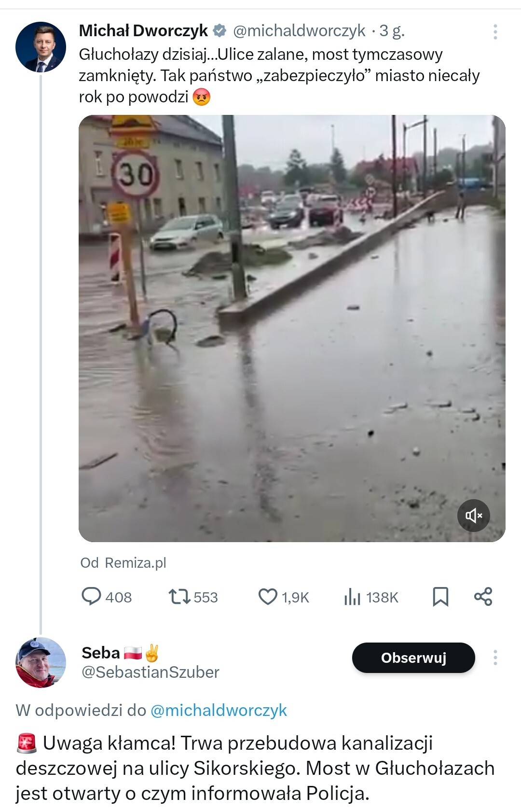521x812 pixels.
Task: Follow Seba with the Obserwuj button
Action: pos(413,658)
